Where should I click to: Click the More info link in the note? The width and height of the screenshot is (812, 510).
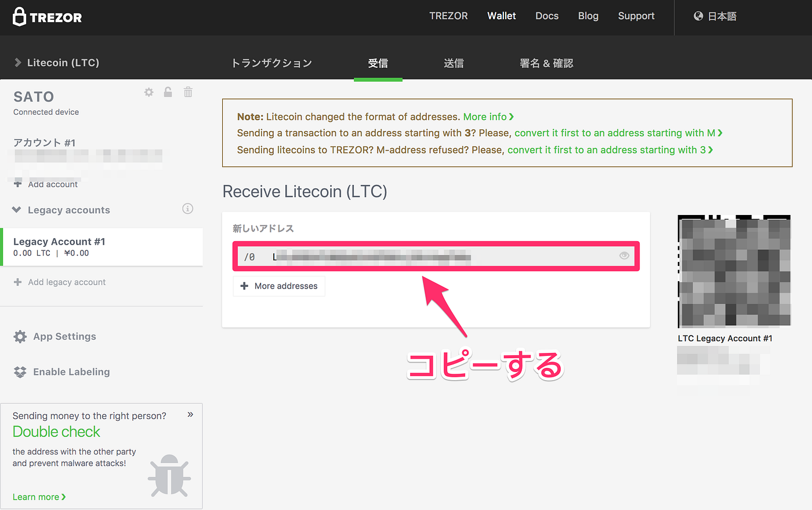[488, 117]
